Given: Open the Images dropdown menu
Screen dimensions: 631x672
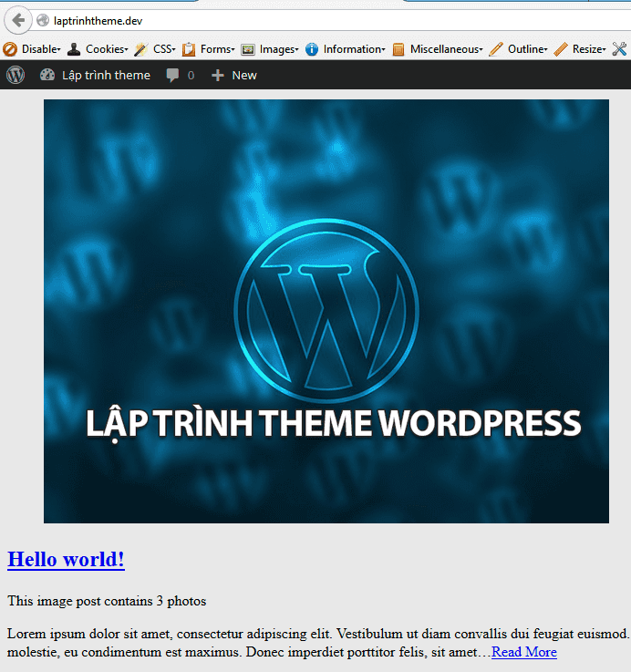Looking at the screenshot, I should tap(279, 49).
